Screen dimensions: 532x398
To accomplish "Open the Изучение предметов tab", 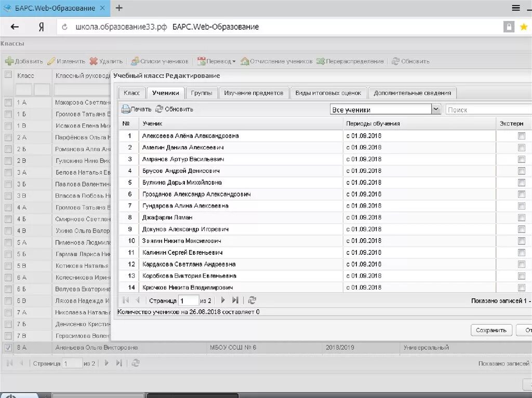I will click(254, 93).
